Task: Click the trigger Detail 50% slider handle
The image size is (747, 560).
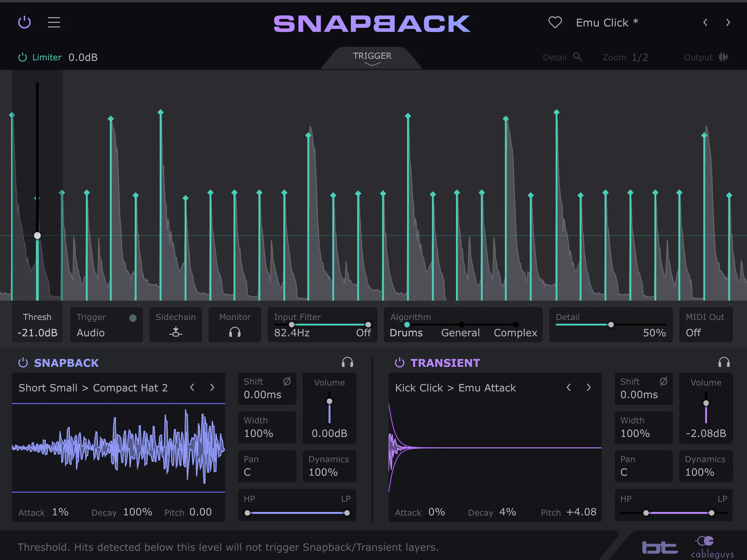Action: [611, 325]
